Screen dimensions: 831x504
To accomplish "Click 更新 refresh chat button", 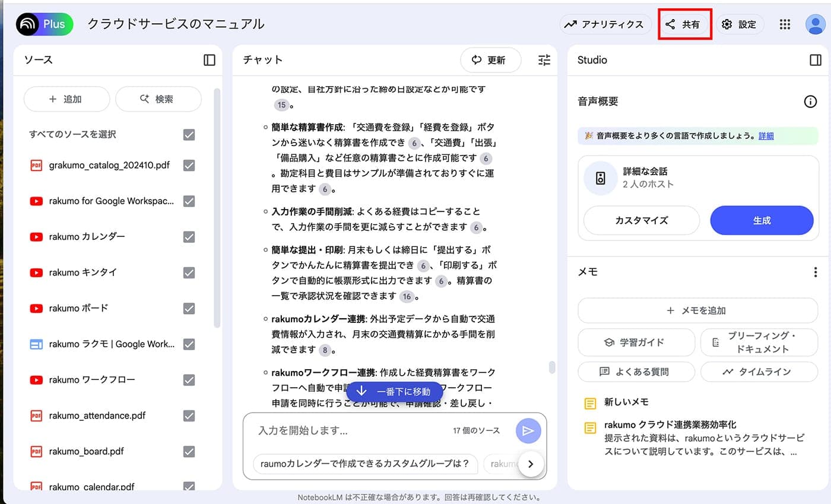I will 490,60.
